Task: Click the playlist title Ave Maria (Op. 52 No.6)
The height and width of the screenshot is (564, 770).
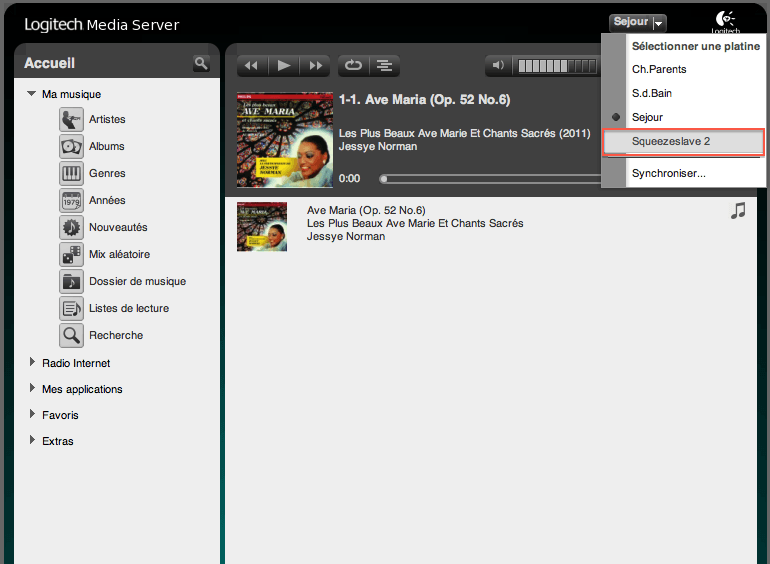Action: point(366,210)
